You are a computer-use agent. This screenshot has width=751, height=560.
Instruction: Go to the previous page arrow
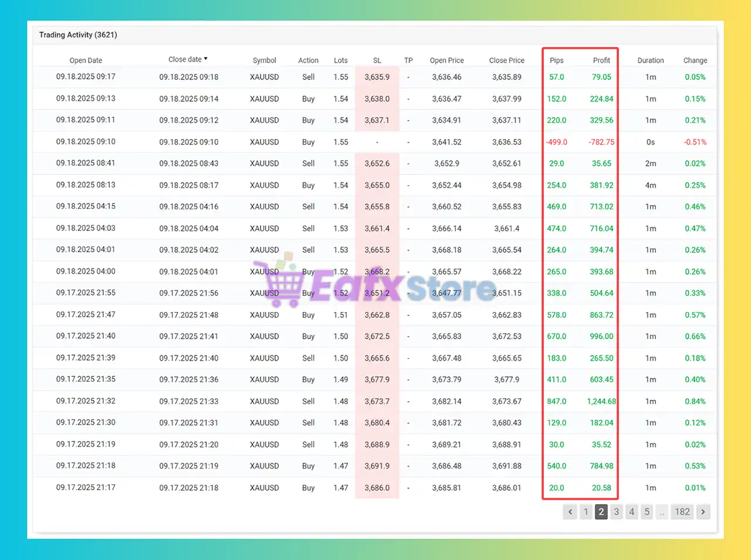pos(570,512)
